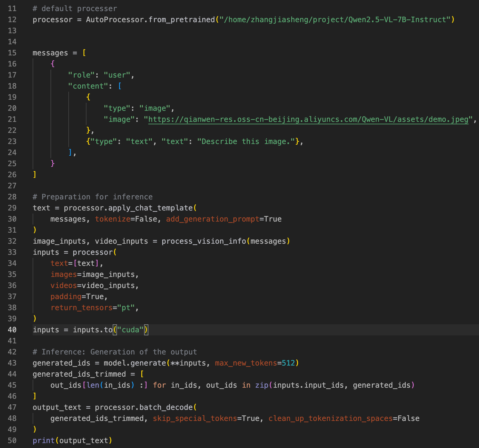
Task: Click the process_vision_info function call
Action: coord(203,241)
